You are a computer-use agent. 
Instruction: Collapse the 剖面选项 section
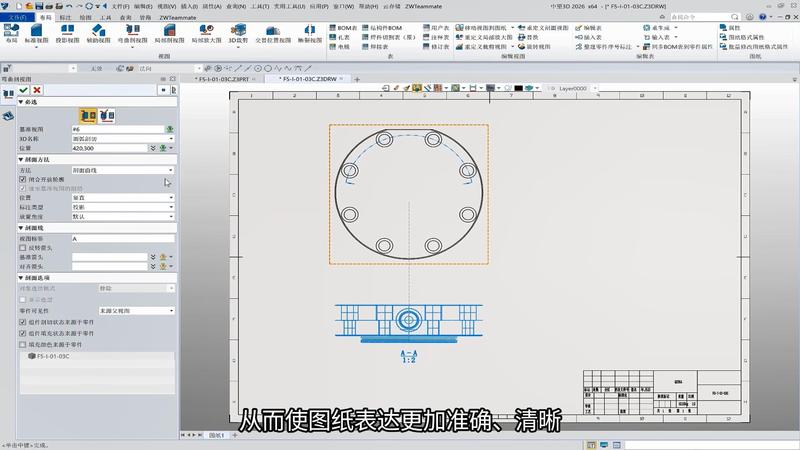point(21,277)
